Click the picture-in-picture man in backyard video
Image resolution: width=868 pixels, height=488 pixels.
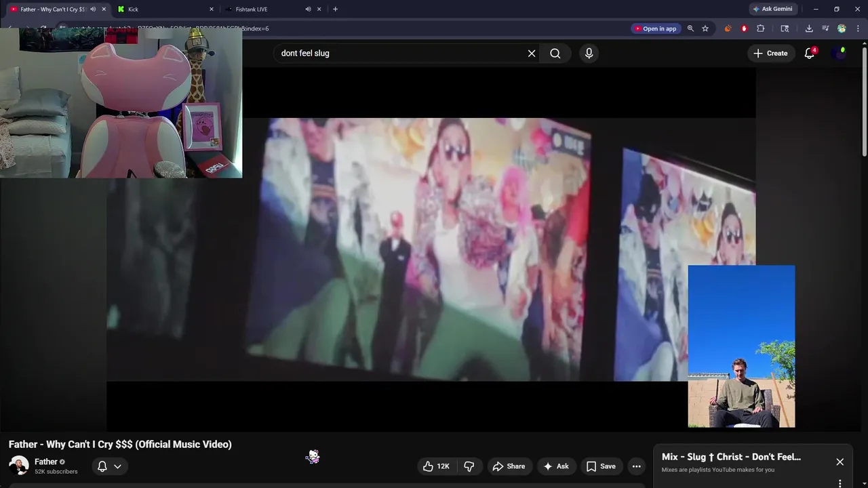click(x=741, y=346)
